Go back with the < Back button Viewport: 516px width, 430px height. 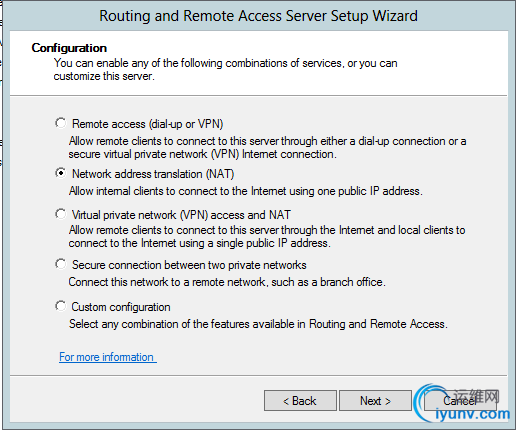300,401
